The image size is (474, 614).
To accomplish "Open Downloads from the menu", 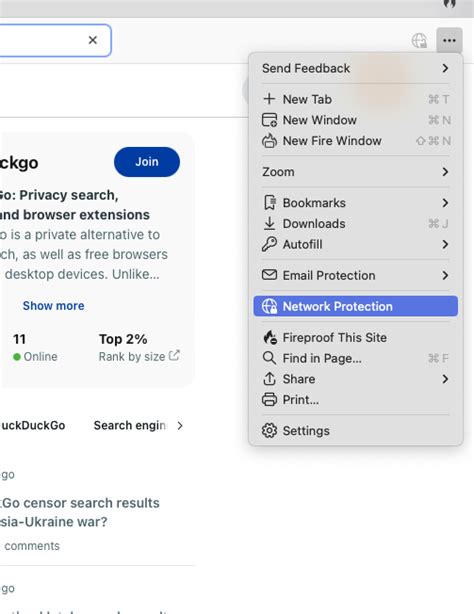I will coord(355,223).
